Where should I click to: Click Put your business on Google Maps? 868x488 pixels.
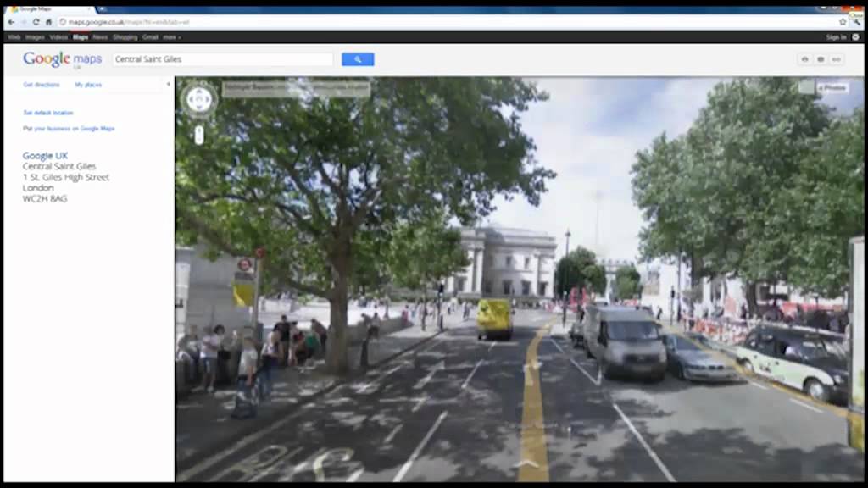point(69,129)
